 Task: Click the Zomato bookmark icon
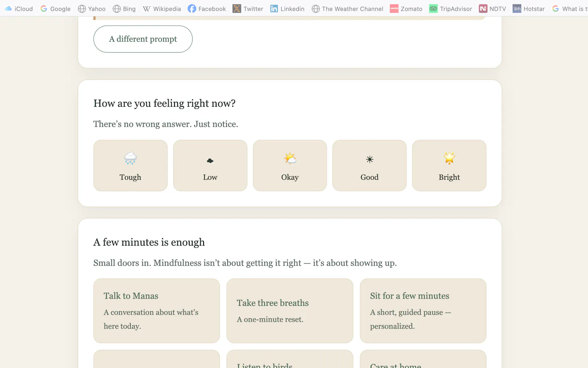394,8
